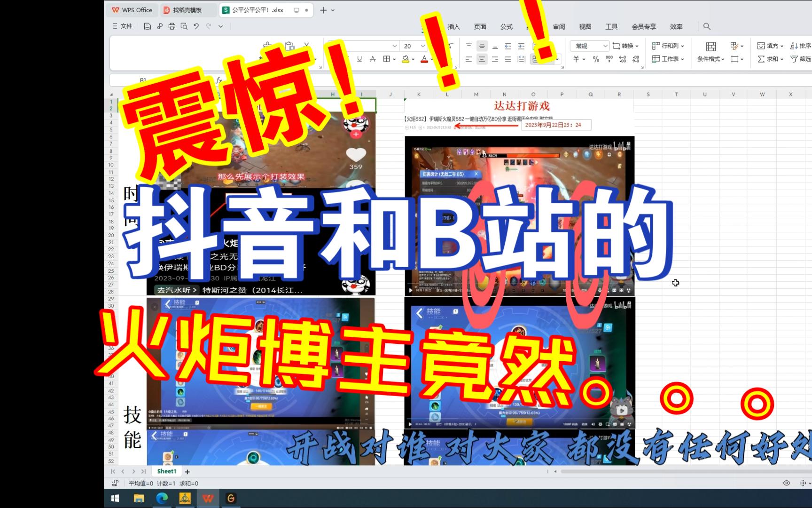Open the 工具 ribbon tab
Image resolution: width=812 pixels, height=508 pixels.
click(x=611, y=27)
